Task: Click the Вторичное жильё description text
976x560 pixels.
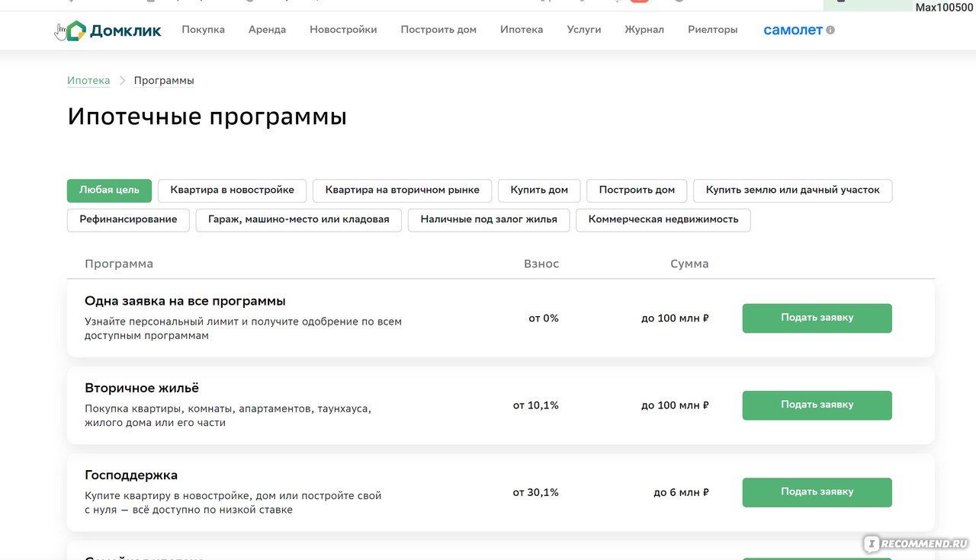Action: click(x=228, y=415)
